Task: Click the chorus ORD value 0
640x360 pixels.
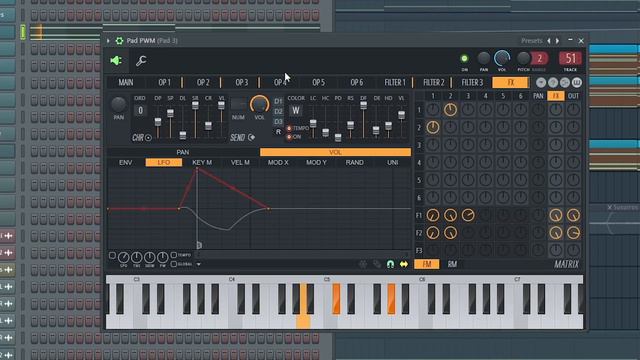Action: pyautogui.click(x=140, y=110)
